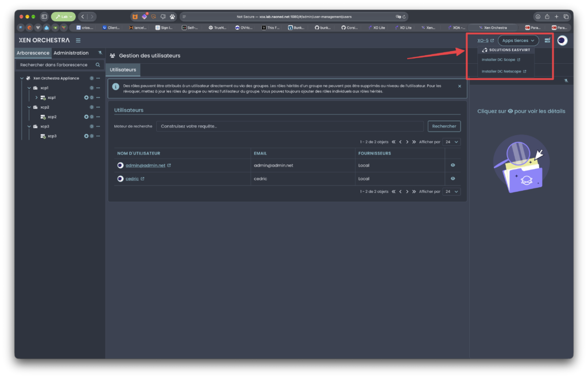This screenshot has width=588, height=378.
Task: Go to next page in the top pagination
Action: [x=407, y=142]
